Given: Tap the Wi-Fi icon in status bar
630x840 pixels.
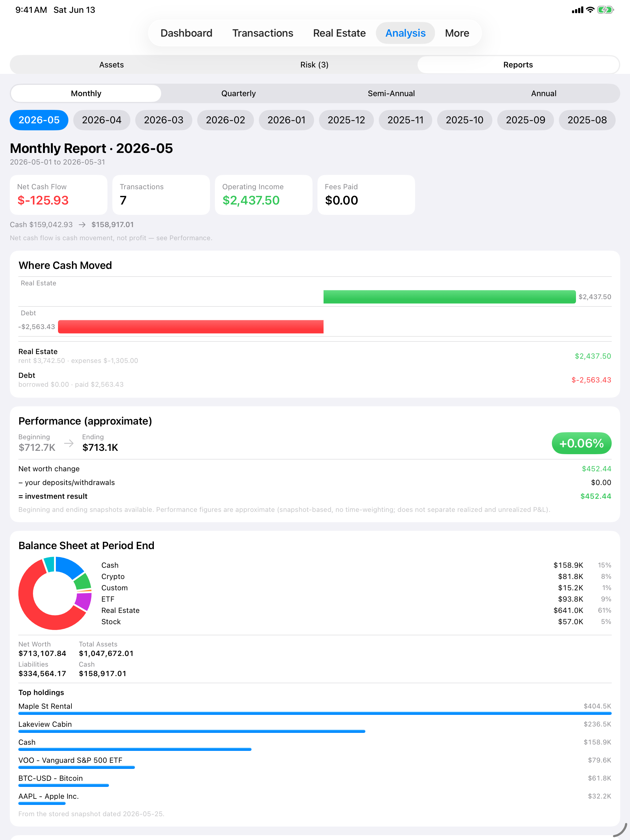Looking at the screenshot, I should (590, 10).
